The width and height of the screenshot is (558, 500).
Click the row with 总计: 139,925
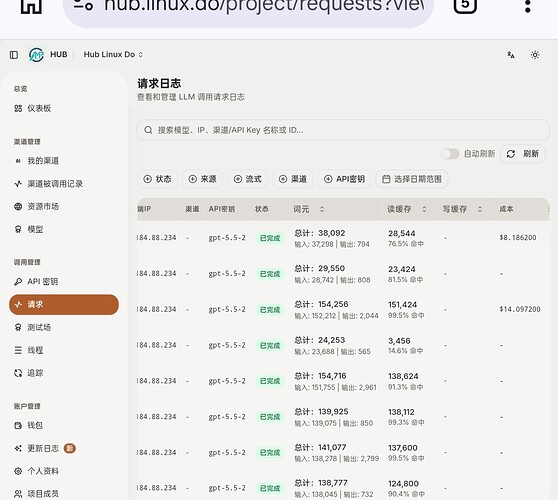click(x=343, y=417)
